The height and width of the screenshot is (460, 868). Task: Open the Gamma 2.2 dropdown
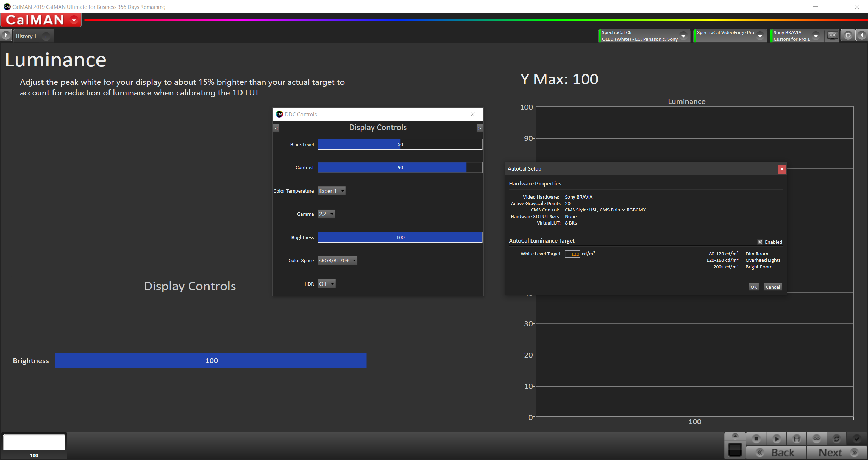(326, 214)
